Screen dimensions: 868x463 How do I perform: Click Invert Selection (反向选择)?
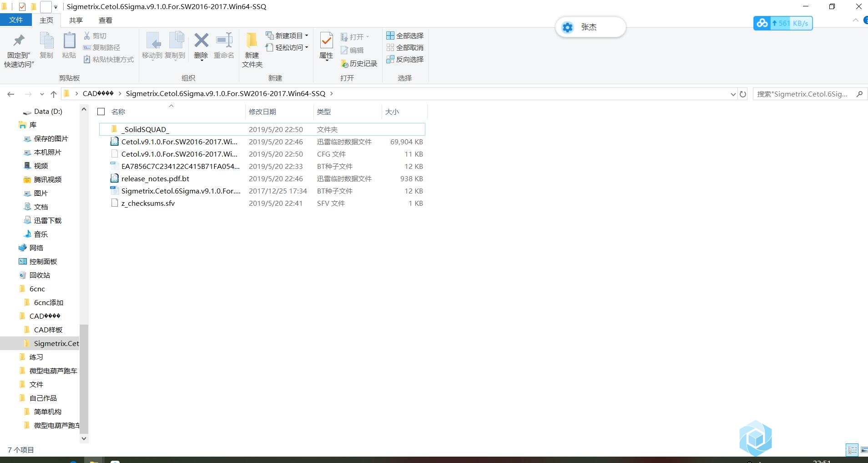[x=405, y=59]
